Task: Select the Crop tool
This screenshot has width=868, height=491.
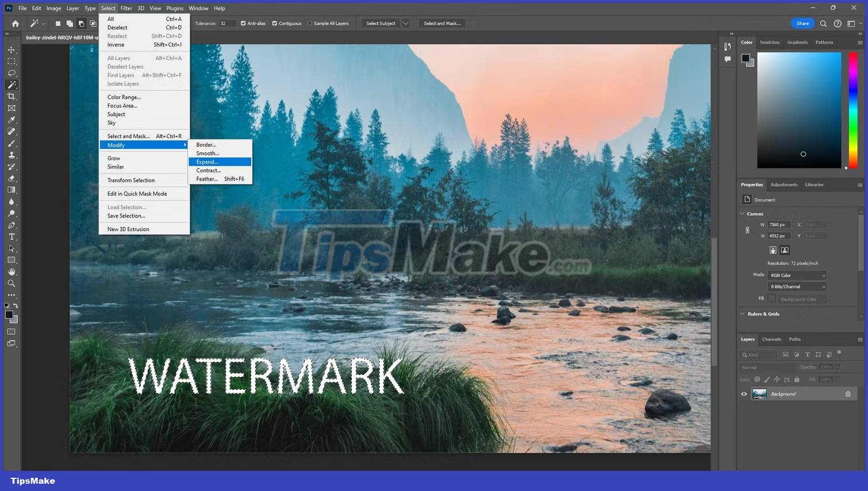Action: point(11,96)
